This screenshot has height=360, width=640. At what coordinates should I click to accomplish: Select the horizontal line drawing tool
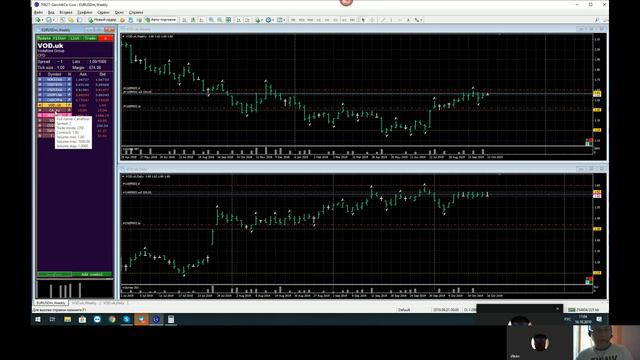tap(400, 20)
